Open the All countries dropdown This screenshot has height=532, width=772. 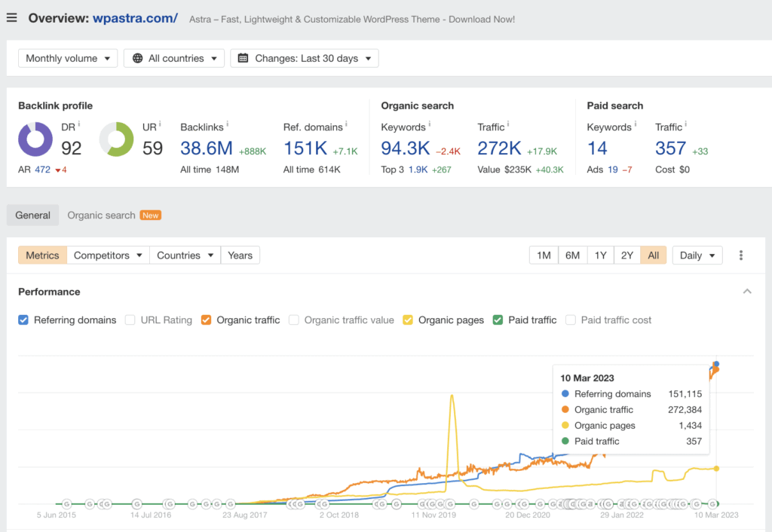point(174,58)
